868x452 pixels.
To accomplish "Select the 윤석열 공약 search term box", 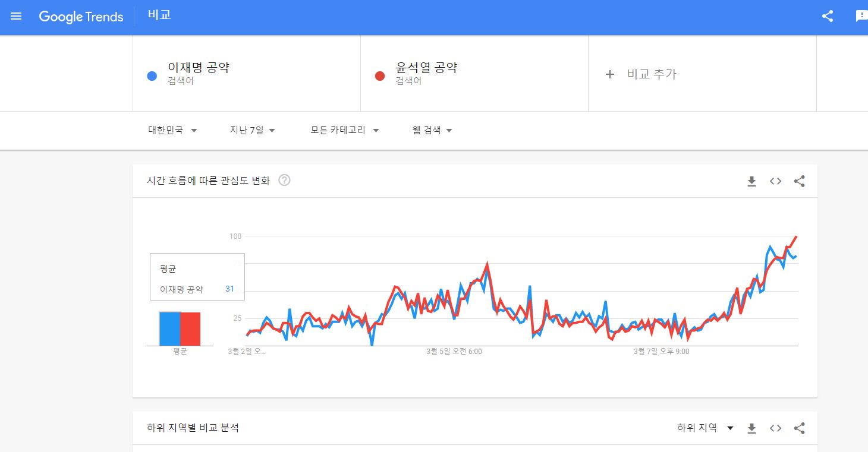I will pos(474,73).
